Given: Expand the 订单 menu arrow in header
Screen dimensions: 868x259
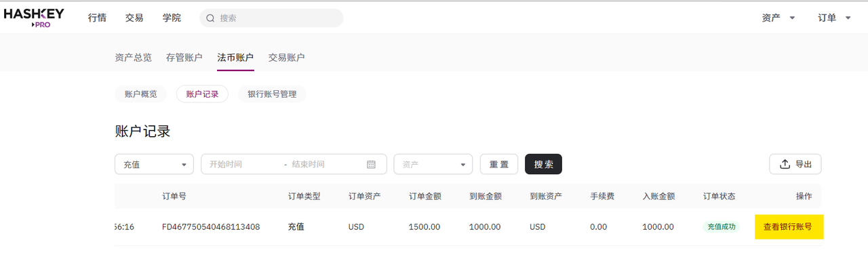Looking at the screenshot, I should pos(848,18).
